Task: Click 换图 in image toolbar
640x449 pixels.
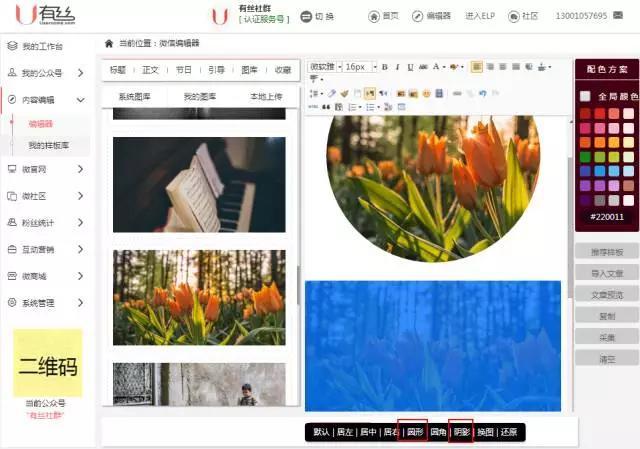Action: [485, 432]
